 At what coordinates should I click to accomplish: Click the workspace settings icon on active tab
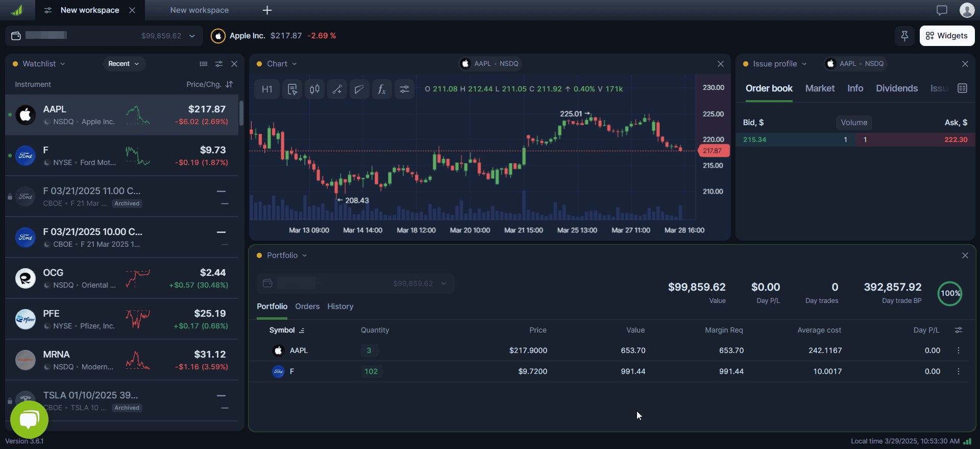(x=48, y=10)
